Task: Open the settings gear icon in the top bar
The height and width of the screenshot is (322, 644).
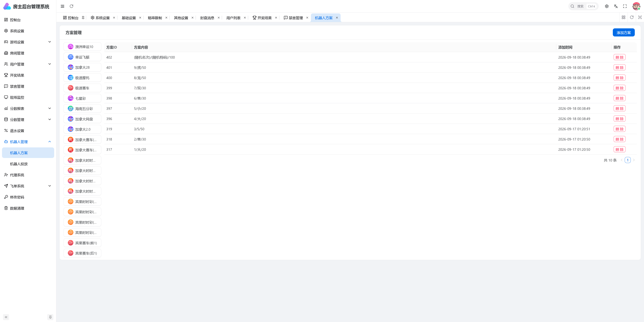Action: click(x=607, y=6)
